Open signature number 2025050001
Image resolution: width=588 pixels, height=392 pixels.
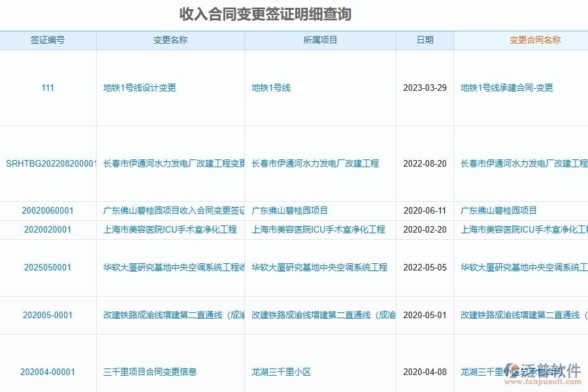click(x=48, y=267)
